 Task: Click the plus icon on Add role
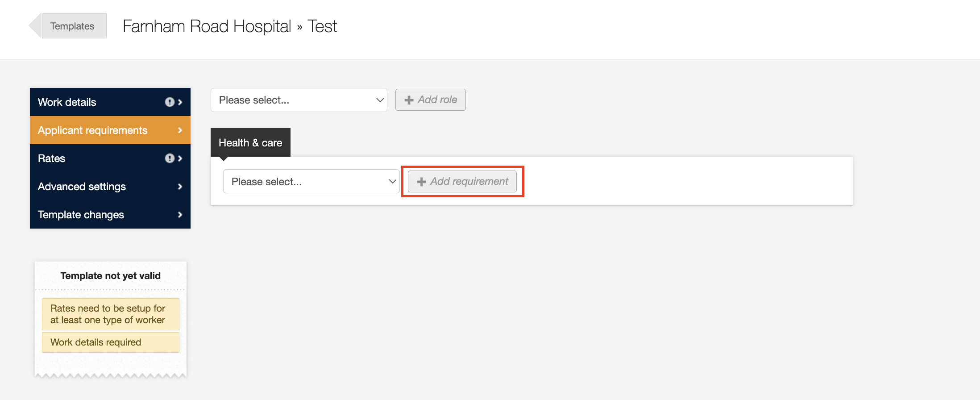(x=409, y=100)
